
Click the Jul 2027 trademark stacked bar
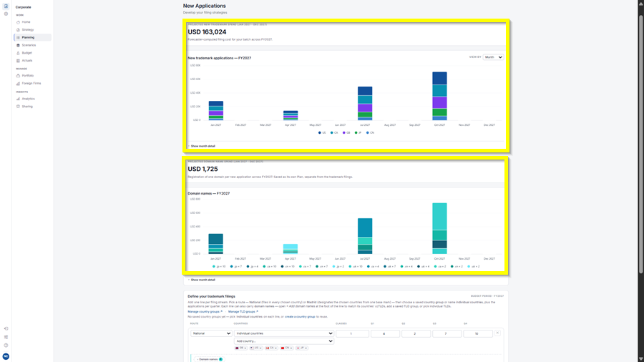click(x=365, y=104)
